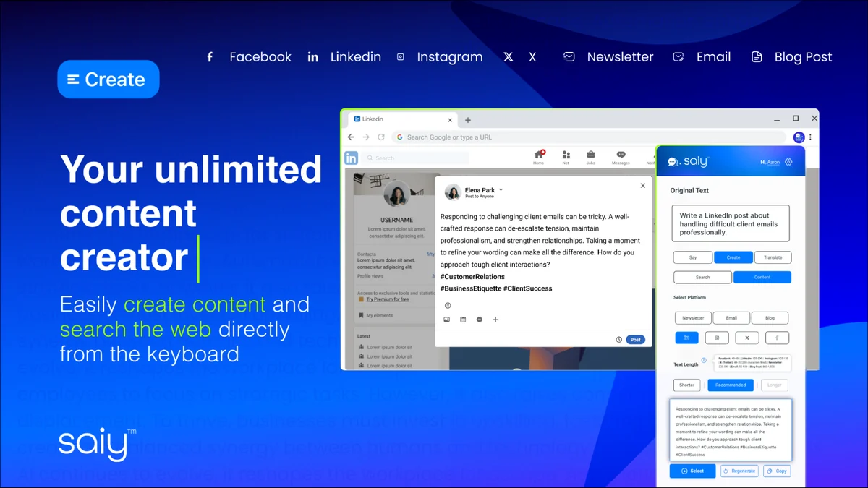The image size is (868, 488).
Task: Click the Instagram icon in the top banner
Action: 400,57
